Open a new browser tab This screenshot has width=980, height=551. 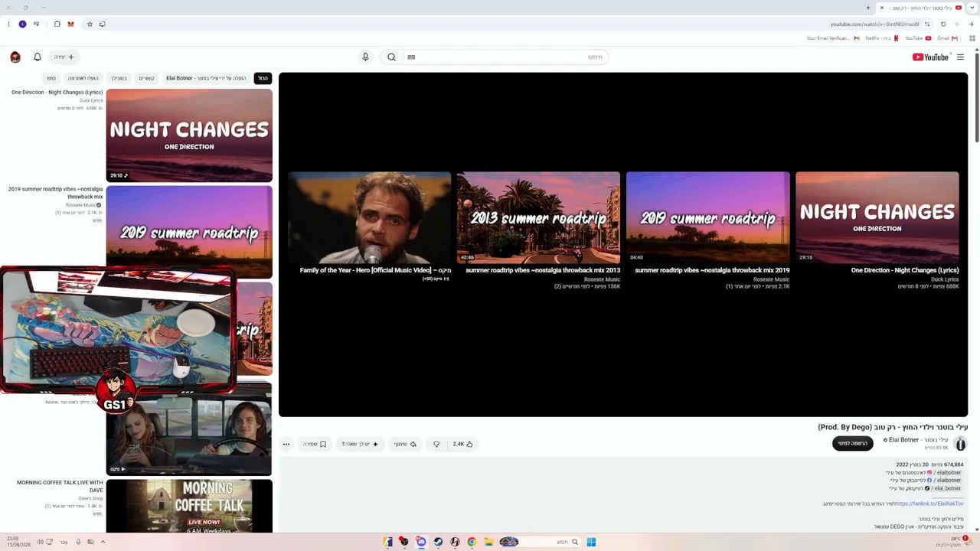867,8
